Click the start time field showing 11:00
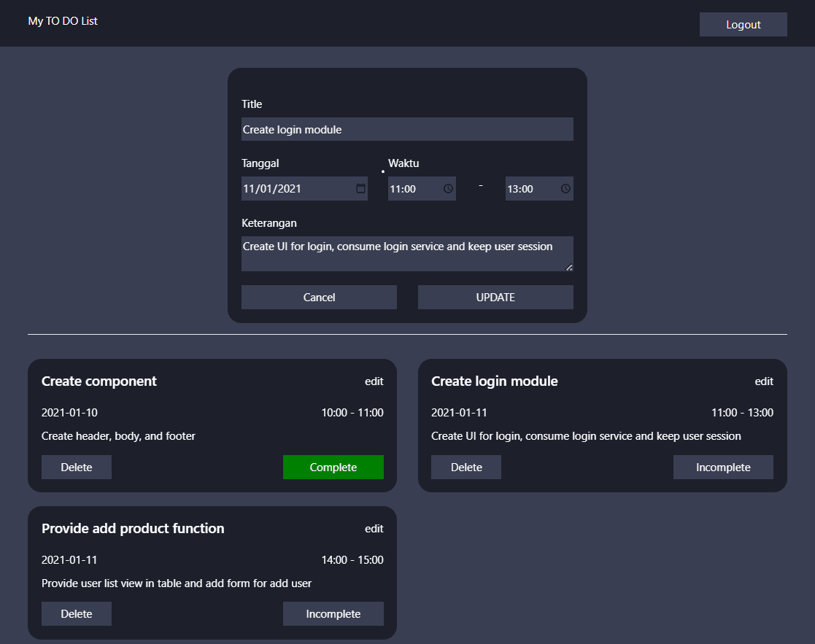The height and width of the screenshot is (644, 815). pyautogui.click(x=422, y=188)
